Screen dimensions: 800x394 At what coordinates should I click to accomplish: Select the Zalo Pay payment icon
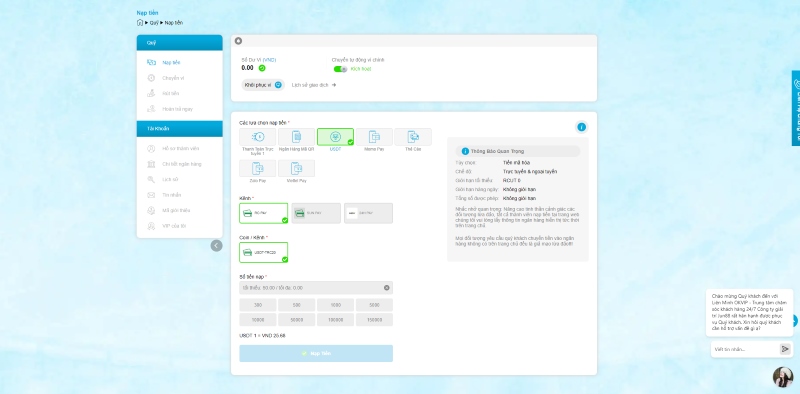pos(258,168)
